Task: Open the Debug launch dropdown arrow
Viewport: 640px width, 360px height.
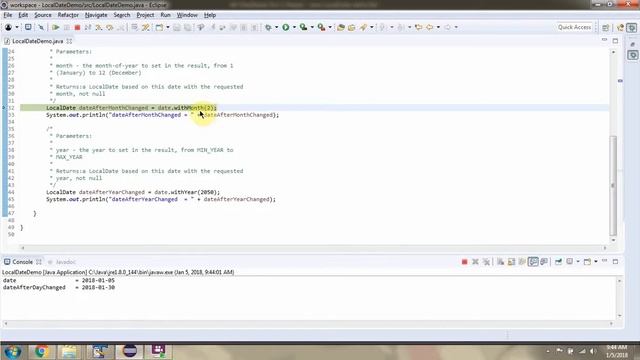Action: (x=276, y=27)
